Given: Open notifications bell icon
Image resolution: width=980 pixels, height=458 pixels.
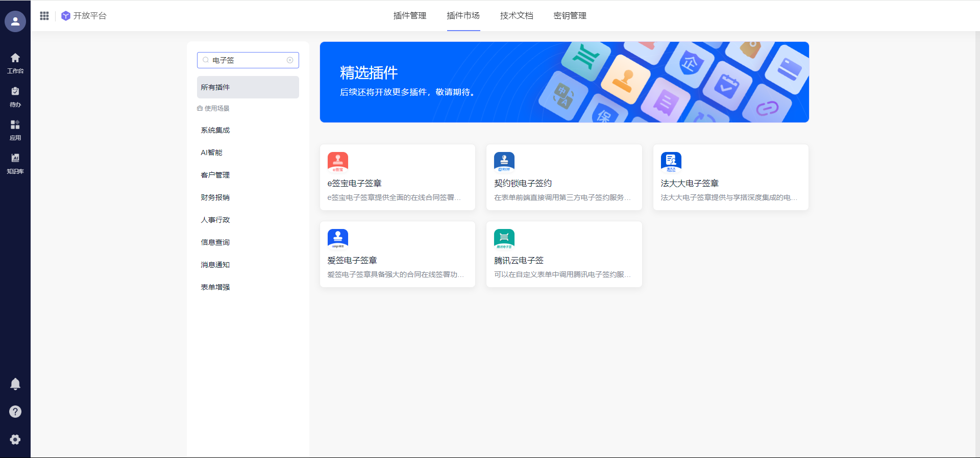Looking at the screenshot, I should click(x=15, y=384).
